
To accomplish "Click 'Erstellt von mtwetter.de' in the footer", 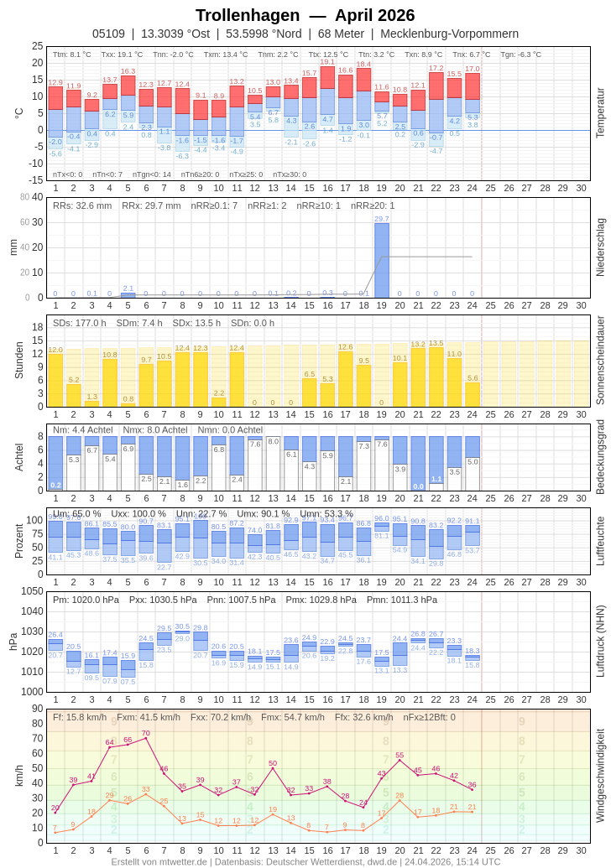I will [159, 862].
